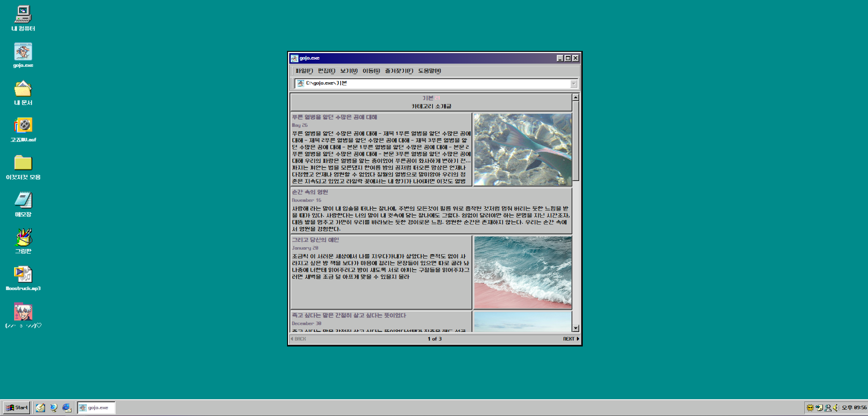Maximize the gojo.exe window
This screenshot has width=868, height=416.
568,58
